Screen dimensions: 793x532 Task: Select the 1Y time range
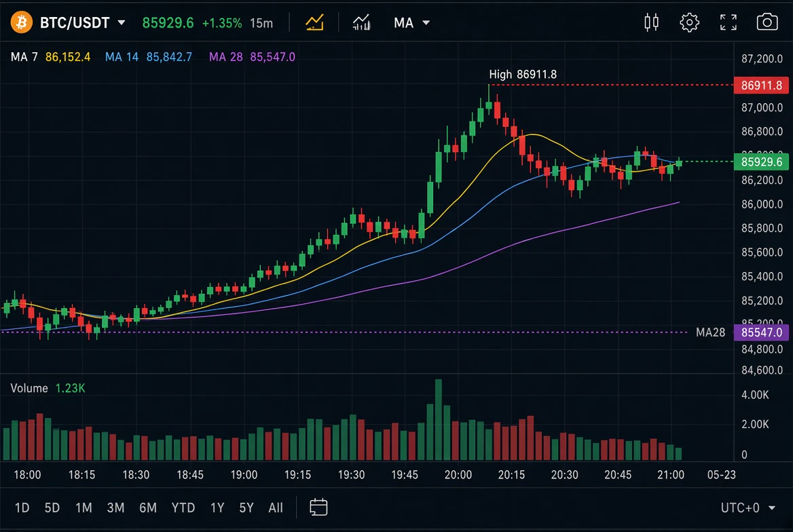[x=217, y=507]
